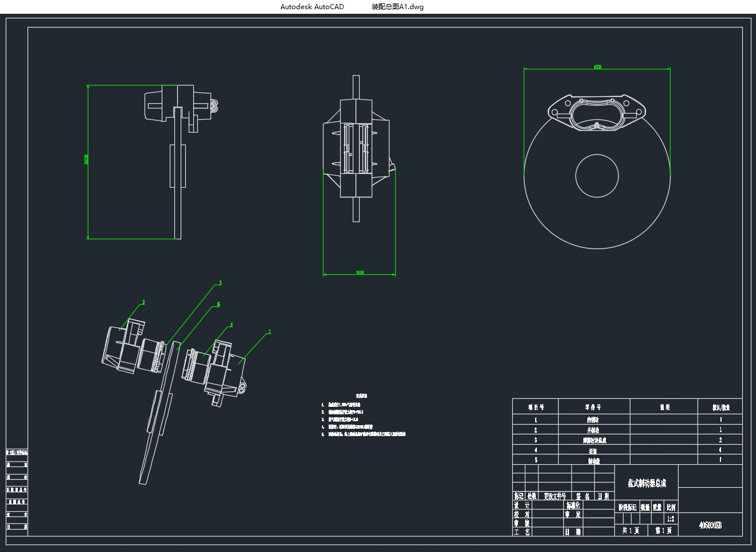Click the 装配总图A1.dwg file title
Viewport: 756px width, 552px height.
point(398,7)
